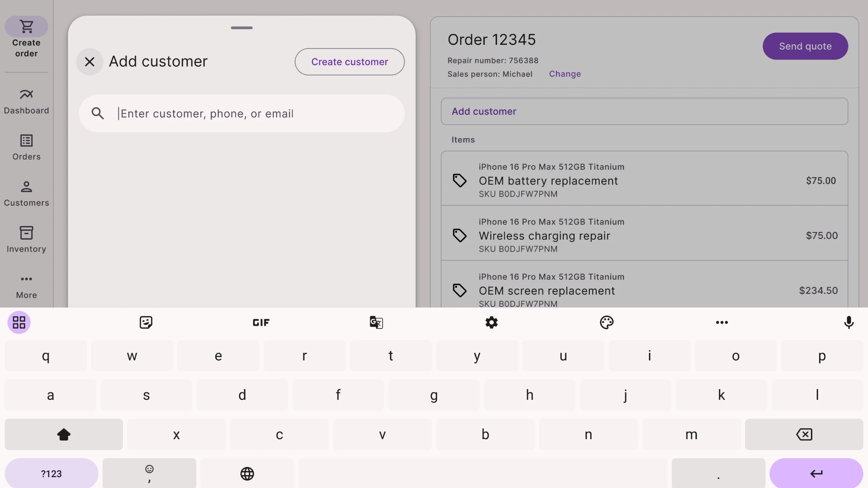Select the OEM battery replacement item

[x=644, y=179]
